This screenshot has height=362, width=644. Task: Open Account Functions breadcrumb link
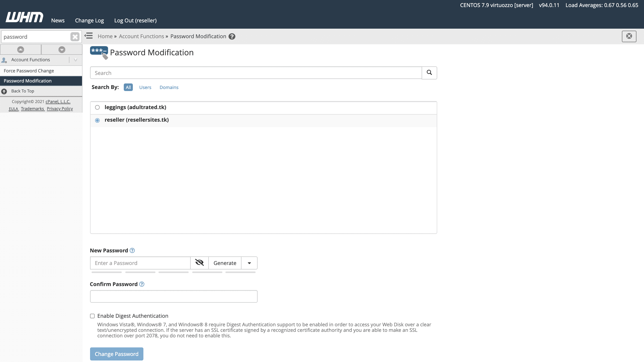click(x=141, y=36)
